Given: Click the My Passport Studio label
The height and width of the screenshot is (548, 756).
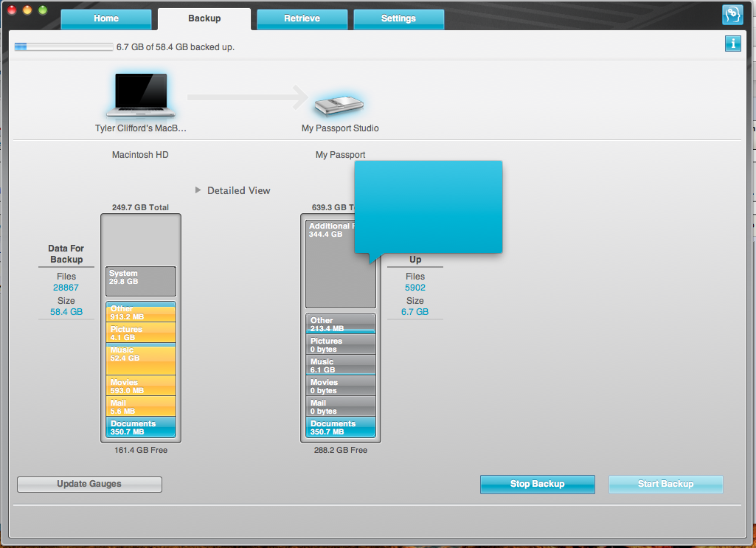Looking at the screenshot, I should 340,128.
